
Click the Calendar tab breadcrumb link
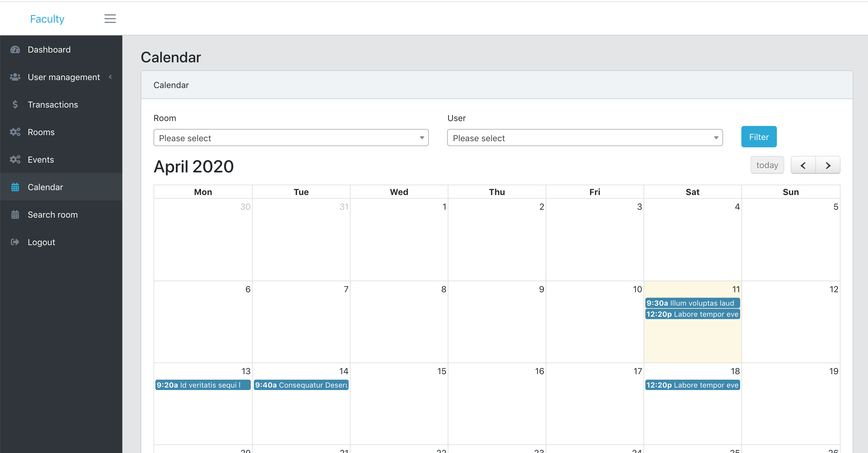[171, 85]
